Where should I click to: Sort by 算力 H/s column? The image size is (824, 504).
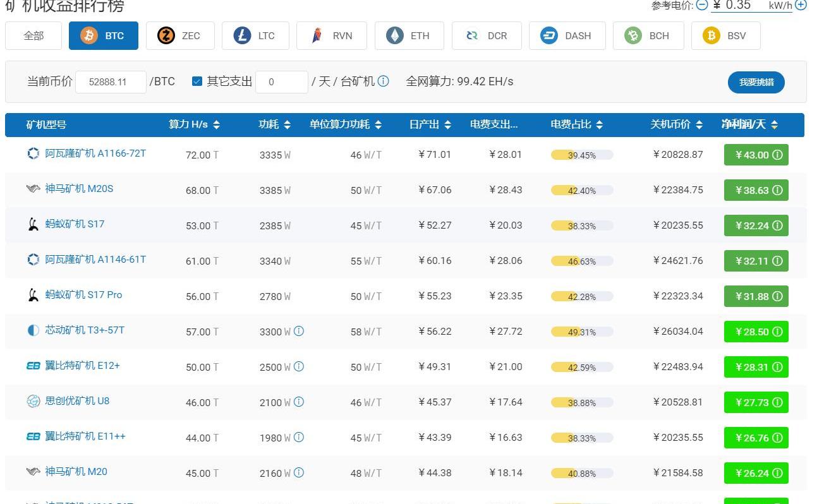(194, 124)
